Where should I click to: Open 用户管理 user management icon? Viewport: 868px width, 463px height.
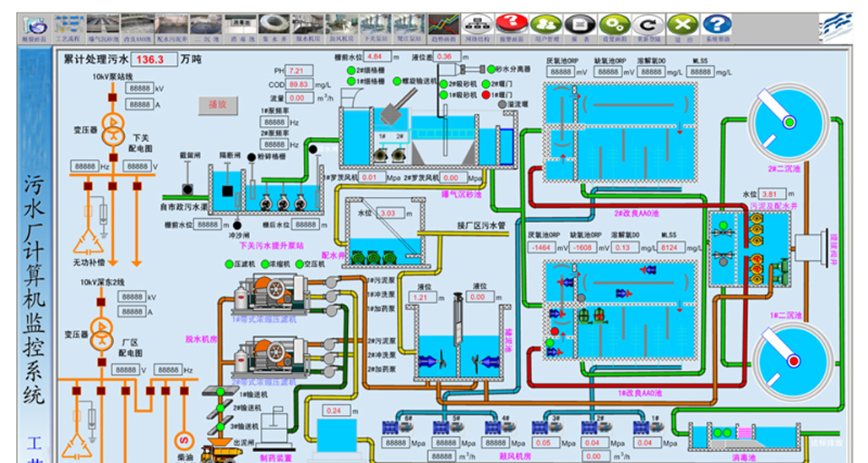point(546,25)
